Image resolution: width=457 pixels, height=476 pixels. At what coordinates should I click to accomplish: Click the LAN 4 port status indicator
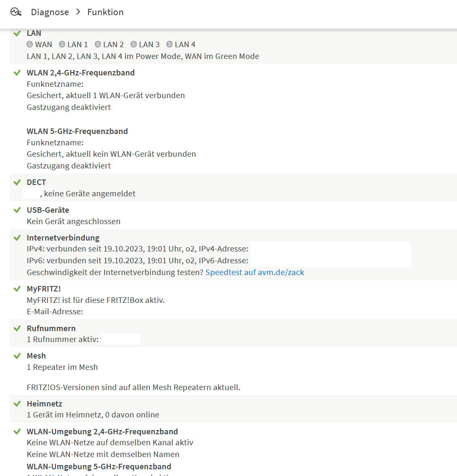pos(169,44)
